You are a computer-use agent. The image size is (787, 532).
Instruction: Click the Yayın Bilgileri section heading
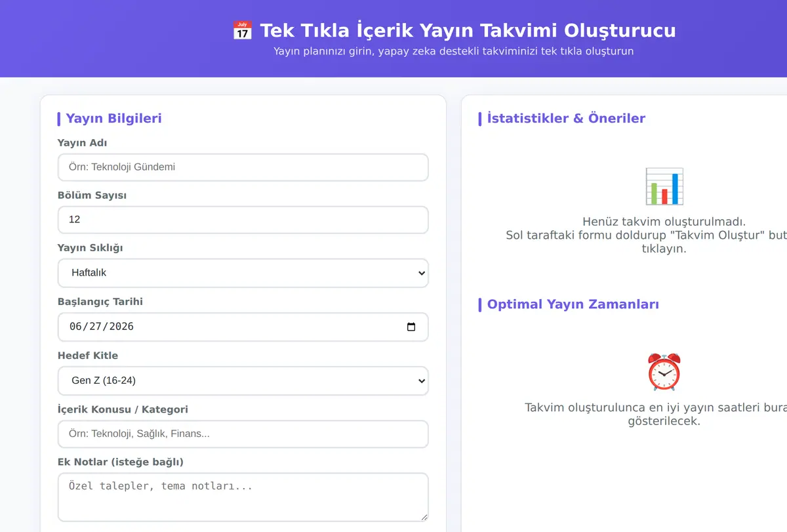click(113, 118)
